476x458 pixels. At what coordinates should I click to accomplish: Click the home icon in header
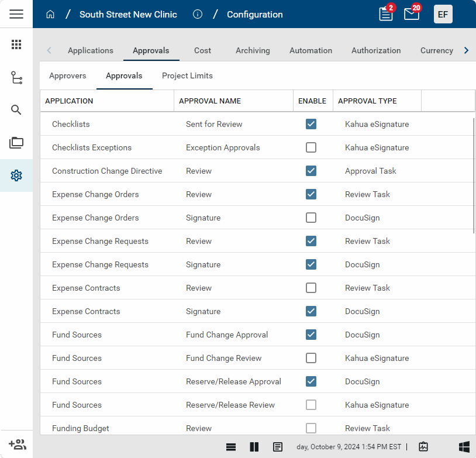(50, 15)
